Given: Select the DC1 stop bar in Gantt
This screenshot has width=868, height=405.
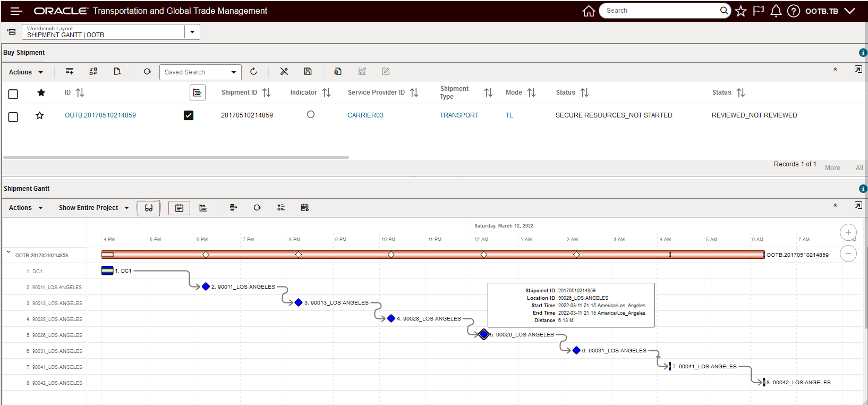Looking at the screenshot, I should coord(107,271).
